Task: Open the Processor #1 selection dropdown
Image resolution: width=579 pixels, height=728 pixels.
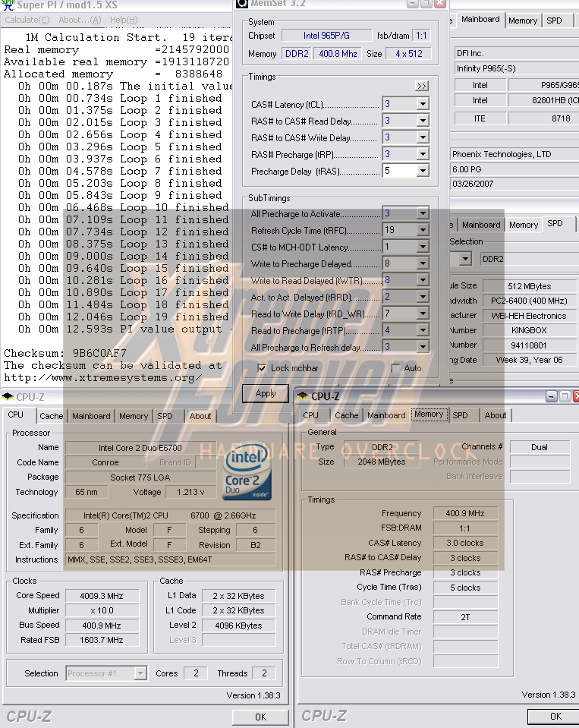Action: click(140, 673)
